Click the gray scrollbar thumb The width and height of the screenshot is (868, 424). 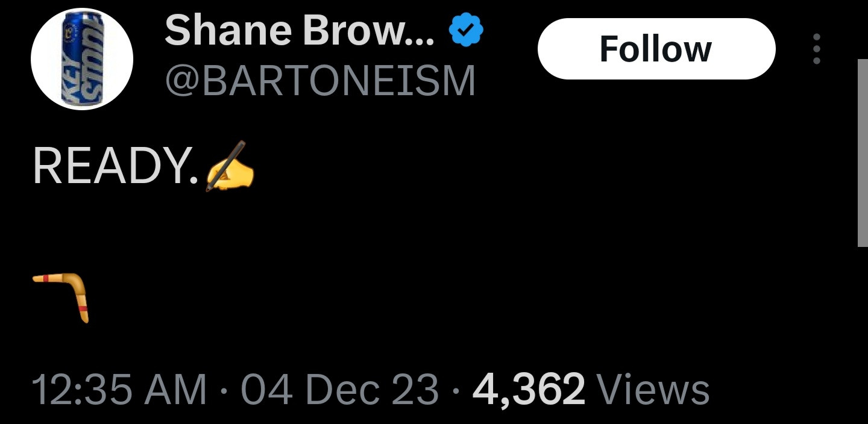863,153
